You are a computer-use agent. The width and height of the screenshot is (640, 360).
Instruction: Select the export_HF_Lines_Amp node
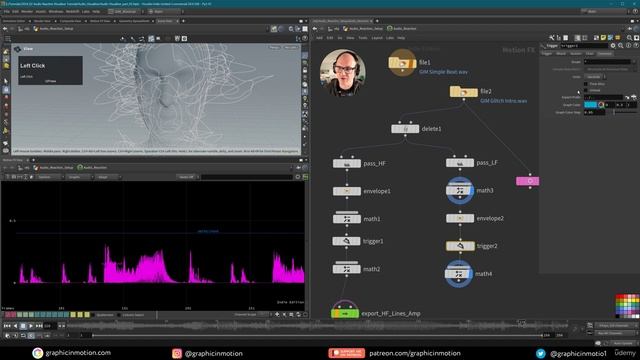point(345,313)
